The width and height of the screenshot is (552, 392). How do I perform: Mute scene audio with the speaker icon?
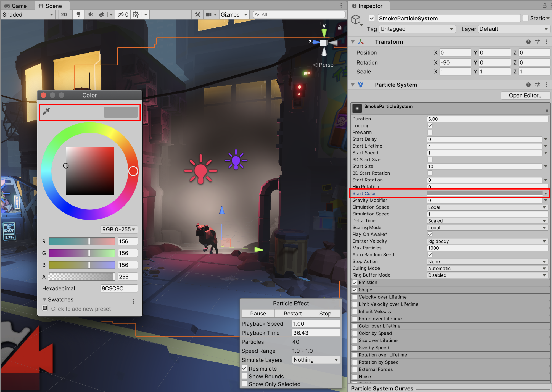point(90,14)
